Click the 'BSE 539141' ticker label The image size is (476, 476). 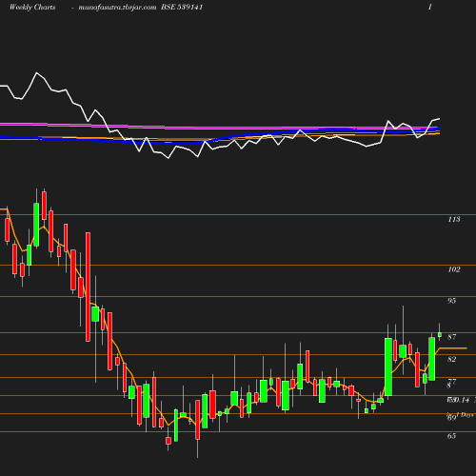182,7
